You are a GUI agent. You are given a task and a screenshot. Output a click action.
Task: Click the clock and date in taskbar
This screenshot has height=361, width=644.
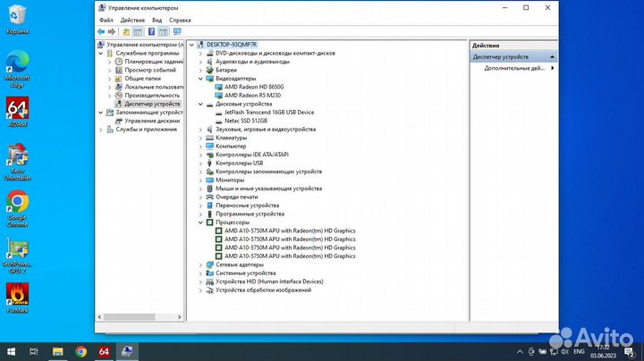click(x=604, y=351)
